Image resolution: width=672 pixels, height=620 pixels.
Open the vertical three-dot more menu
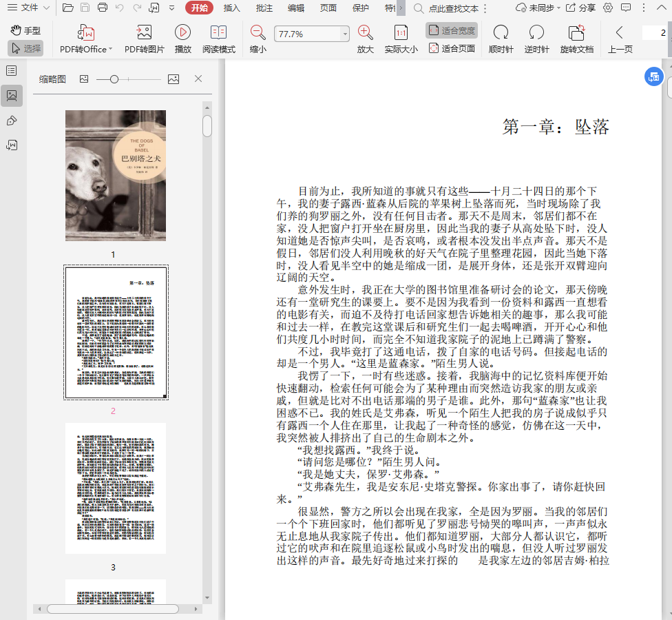[x=643, y=8]
